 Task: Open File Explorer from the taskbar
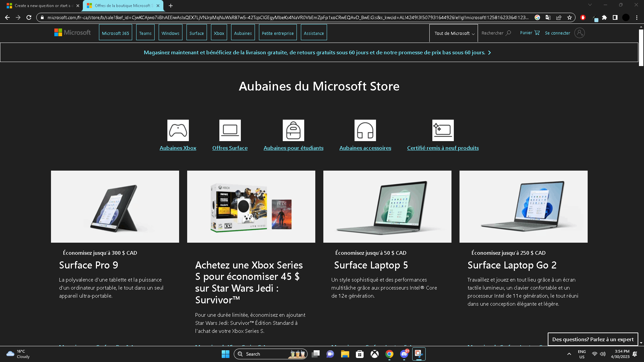pos(345,354)
